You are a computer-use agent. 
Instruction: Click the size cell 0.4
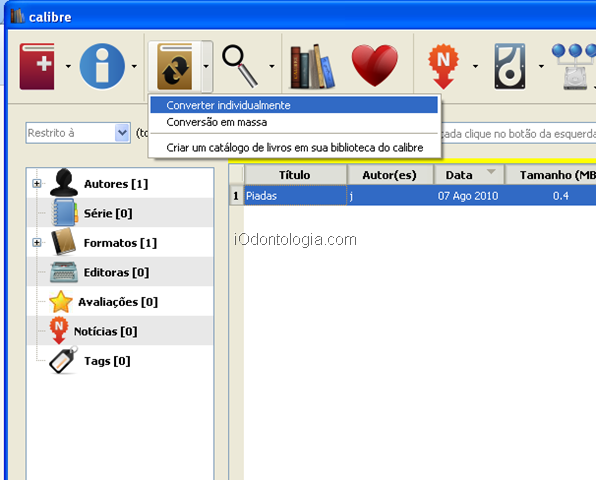(x=550, y=196)
